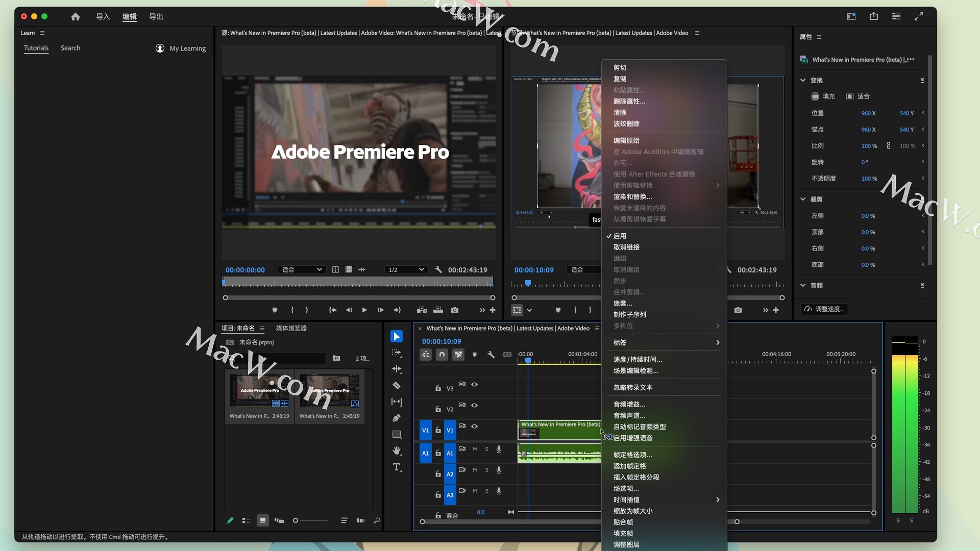The image size is (980, 551).
Task: Select first What's New clip thumbnail
Action: pyautogui.click(x=259, y=390)
